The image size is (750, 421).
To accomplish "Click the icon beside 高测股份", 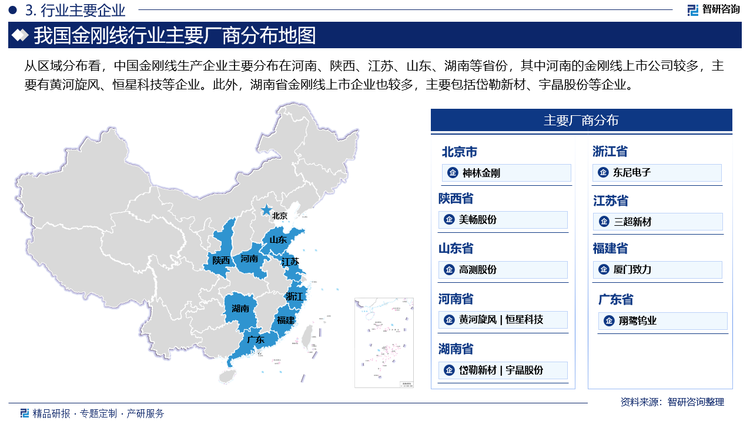I will coord(449,269).
